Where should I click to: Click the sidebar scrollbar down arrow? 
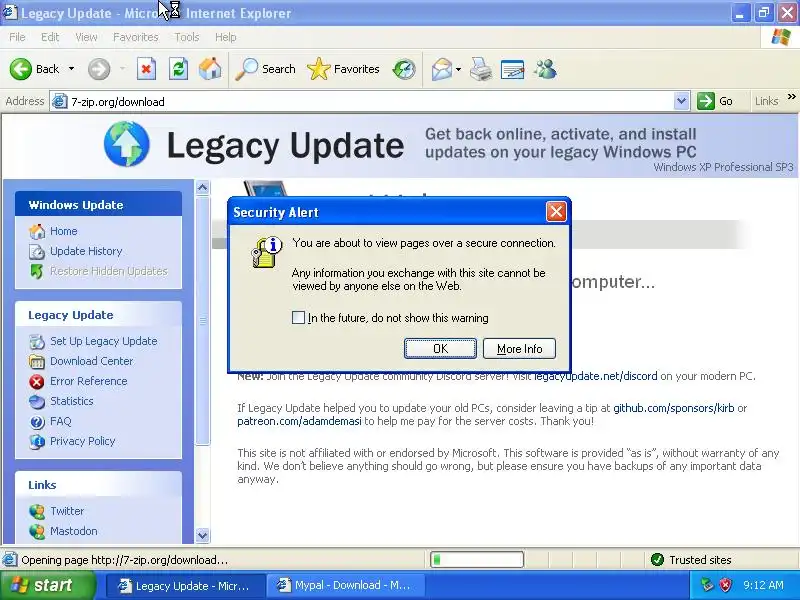203,535
